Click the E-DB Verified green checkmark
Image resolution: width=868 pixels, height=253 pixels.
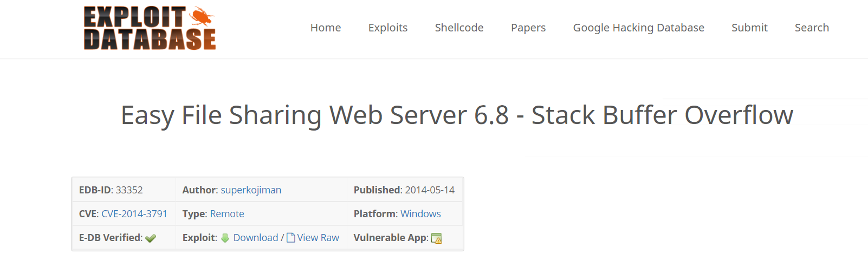coord(151,238)
